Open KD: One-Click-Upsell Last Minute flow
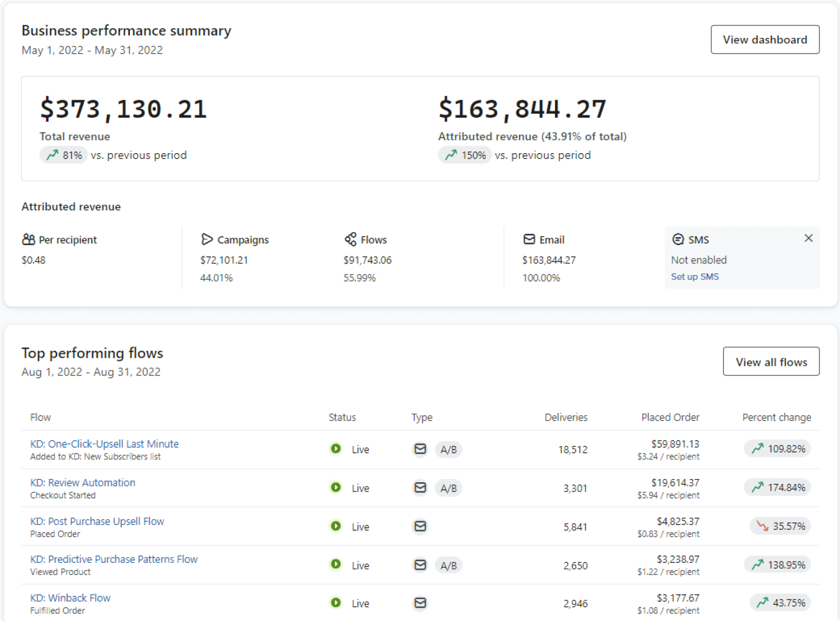 (x=105, y=444)
